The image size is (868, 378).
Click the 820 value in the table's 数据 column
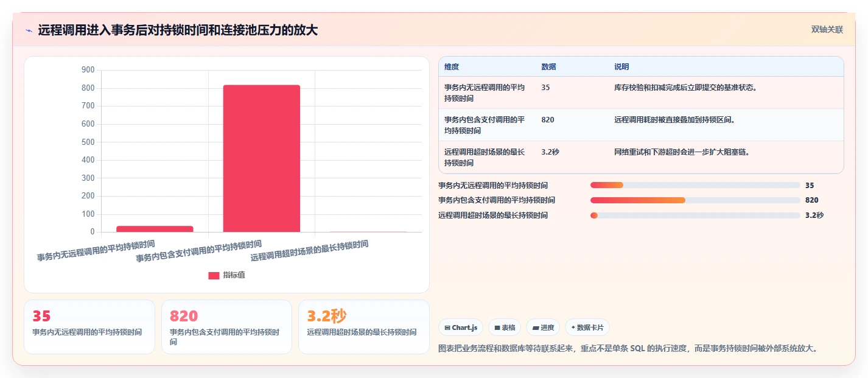pyautogui.click(x=548, y=120)
